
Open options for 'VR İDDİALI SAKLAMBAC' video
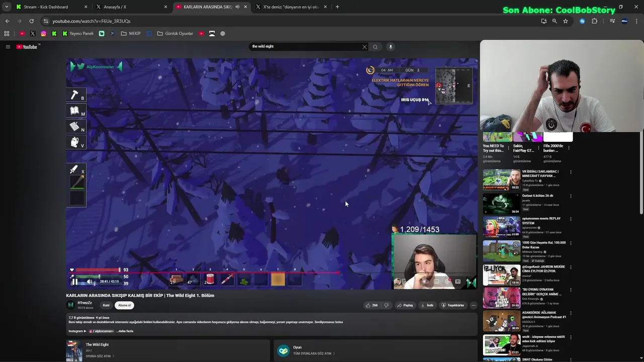tap(571, 172)
